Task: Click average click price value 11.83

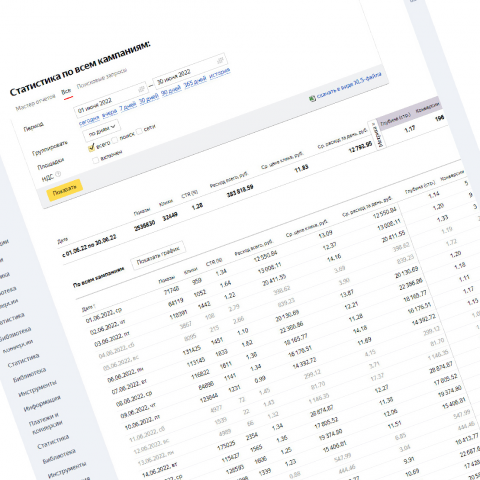Action: point(301,169)
